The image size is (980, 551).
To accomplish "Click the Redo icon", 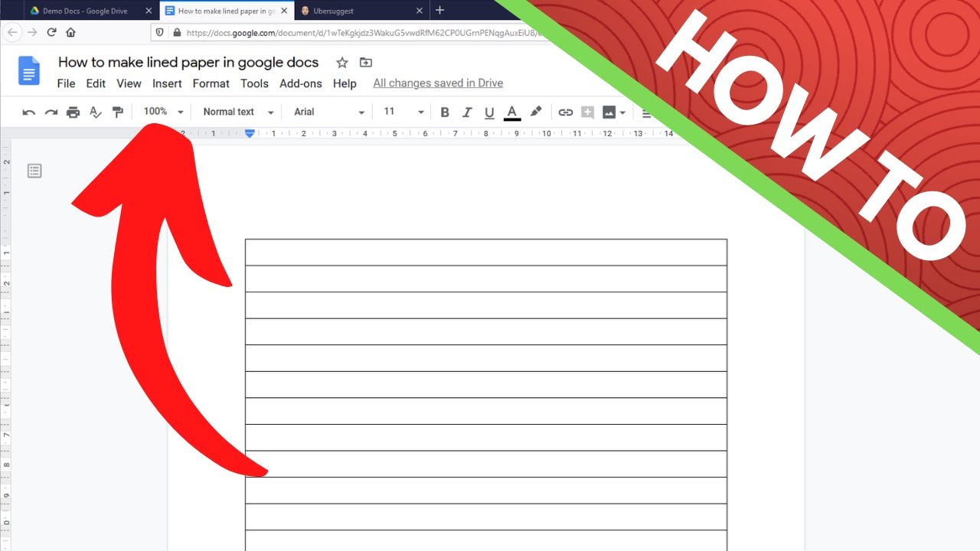I will (x=51, y=112).
